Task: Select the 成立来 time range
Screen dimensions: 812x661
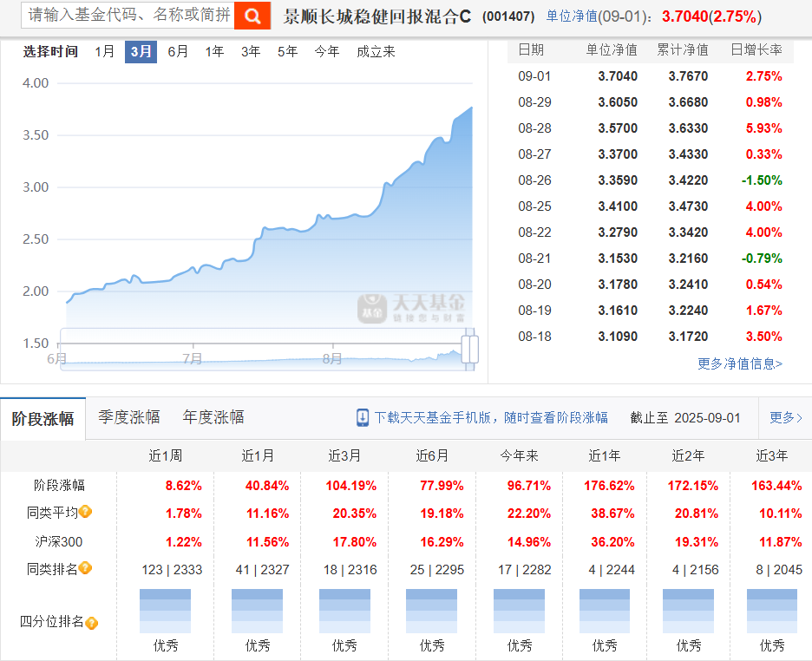Action: tap(376, 52)
